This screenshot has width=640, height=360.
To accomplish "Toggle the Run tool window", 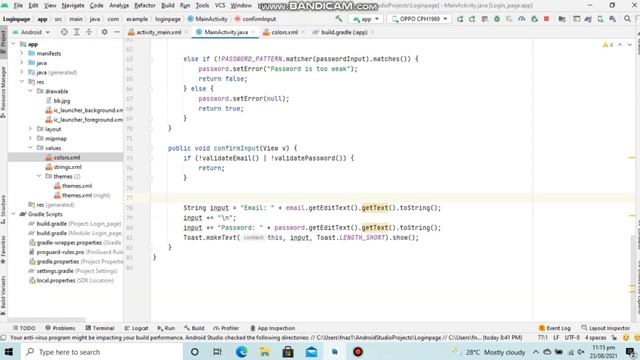I will click(166, 328).
